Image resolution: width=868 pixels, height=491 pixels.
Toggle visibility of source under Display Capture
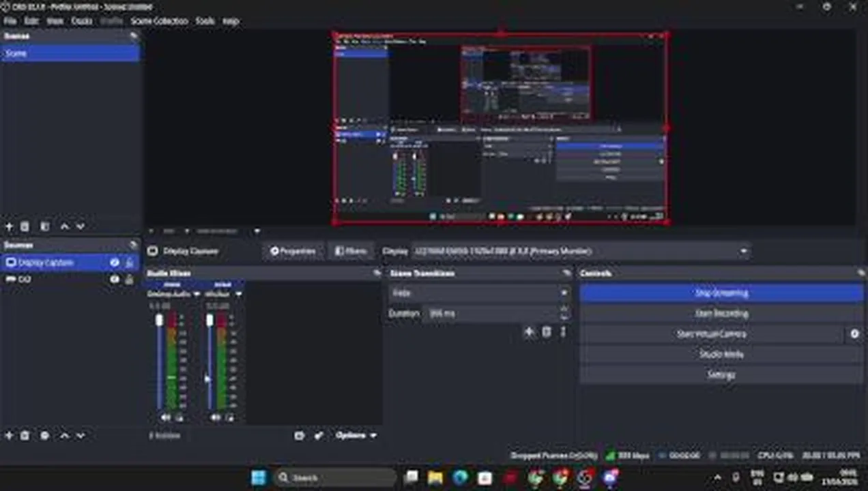click(115, 279)
